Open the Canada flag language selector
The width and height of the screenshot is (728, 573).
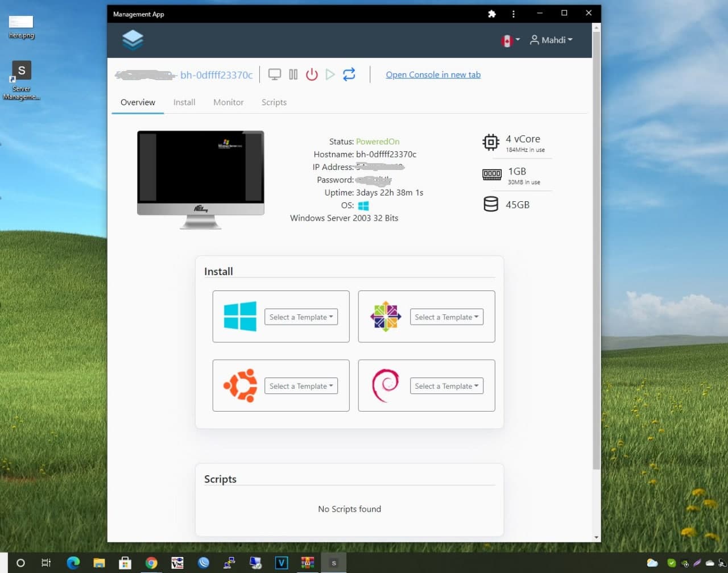(x=510, y=40)
